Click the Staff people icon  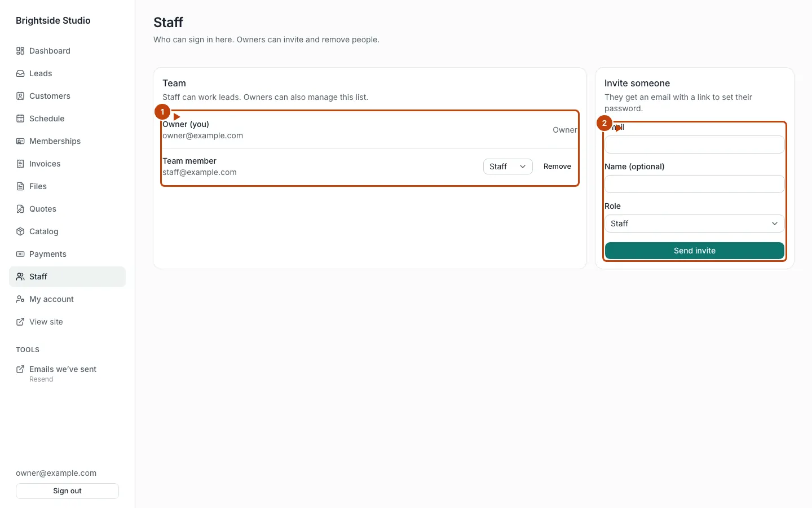20,277
